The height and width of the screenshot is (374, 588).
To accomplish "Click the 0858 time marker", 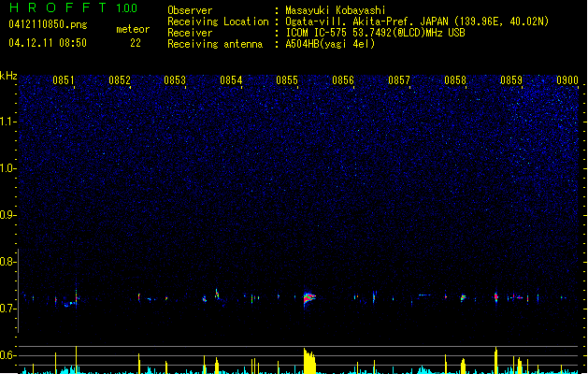I will [455, 80].
